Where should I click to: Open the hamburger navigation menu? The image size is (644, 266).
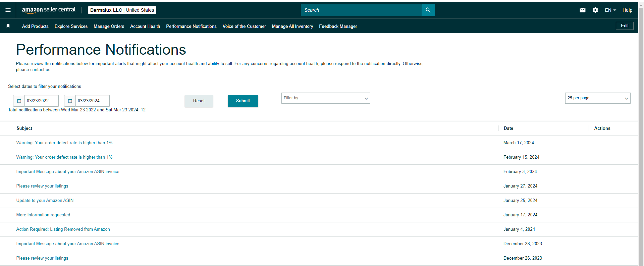[x=8, y=10]
